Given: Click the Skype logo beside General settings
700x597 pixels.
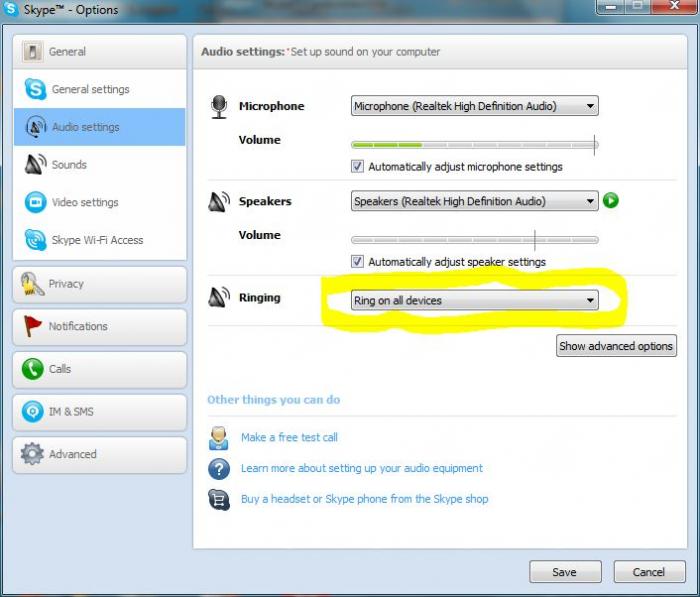Looking at the screenshot, I should [35, 89].
